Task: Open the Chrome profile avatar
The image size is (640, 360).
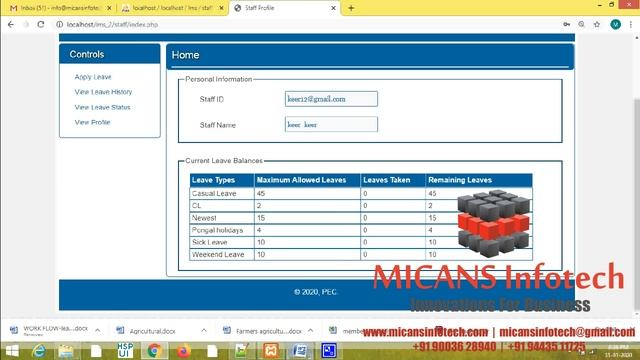Action: (x=616, y=24)
